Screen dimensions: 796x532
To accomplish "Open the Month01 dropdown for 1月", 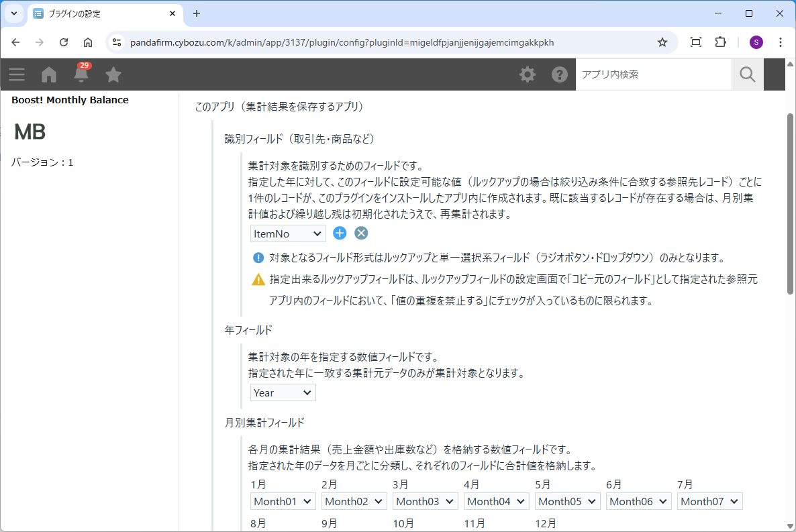I will [x=283, y=501].
